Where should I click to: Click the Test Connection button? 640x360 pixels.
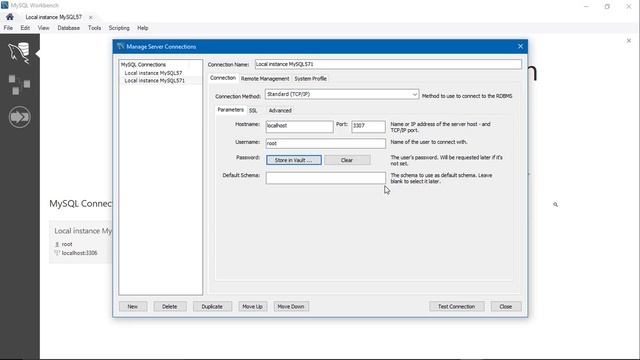pyautogui.click(x=456, y=307)
